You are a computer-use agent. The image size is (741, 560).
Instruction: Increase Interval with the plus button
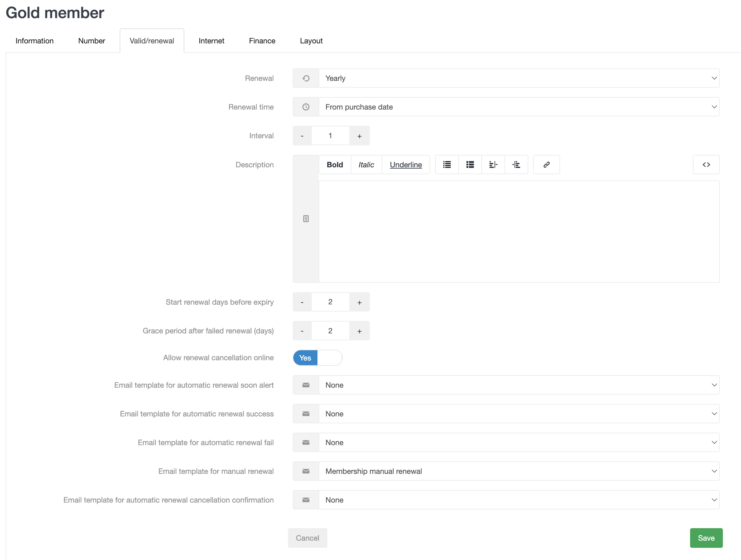359,135
